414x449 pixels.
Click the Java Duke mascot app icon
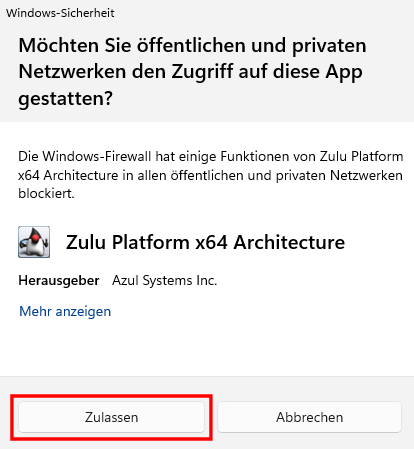[34, 242]
